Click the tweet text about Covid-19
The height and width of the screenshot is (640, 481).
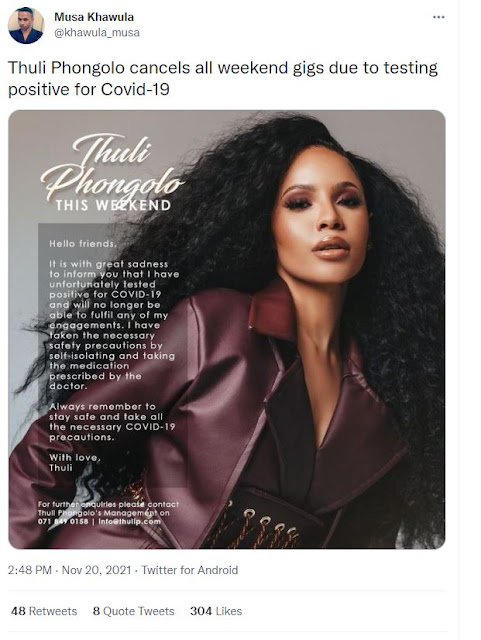click(x=223, y=78)
